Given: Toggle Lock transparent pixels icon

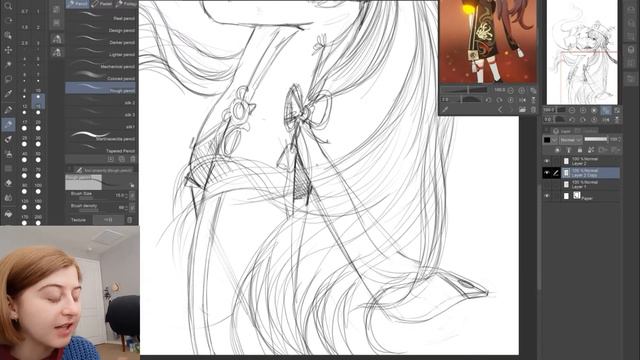Looking at the screenshot, I should click(591, 150).
